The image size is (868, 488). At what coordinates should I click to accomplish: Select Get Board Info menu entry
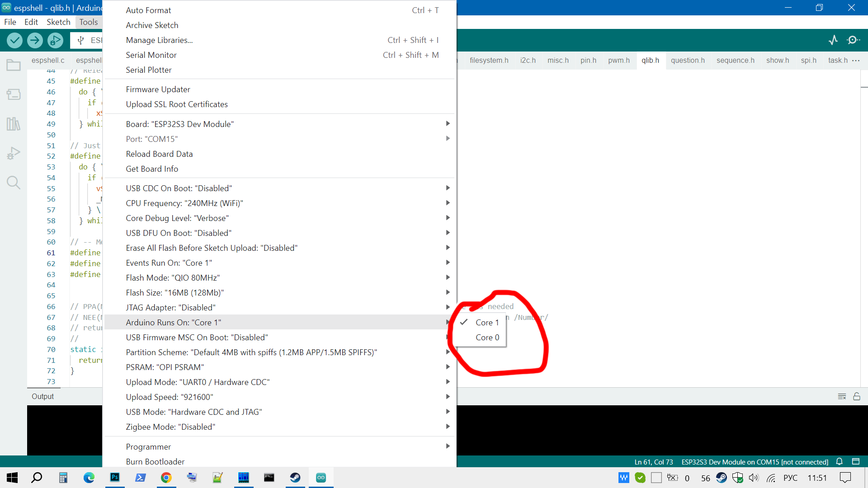pos(279,169)
